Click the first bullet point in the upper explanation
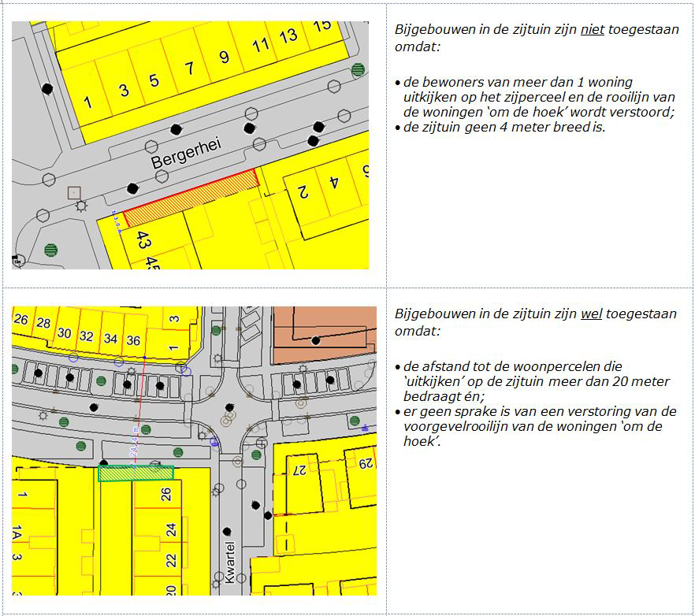Screen dimensions: 695x616 (x=399, y=83)
